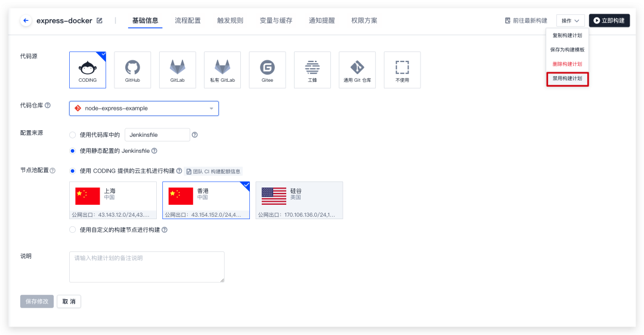Click the 取消 button

pyautogui.click(x=69, y=302)
